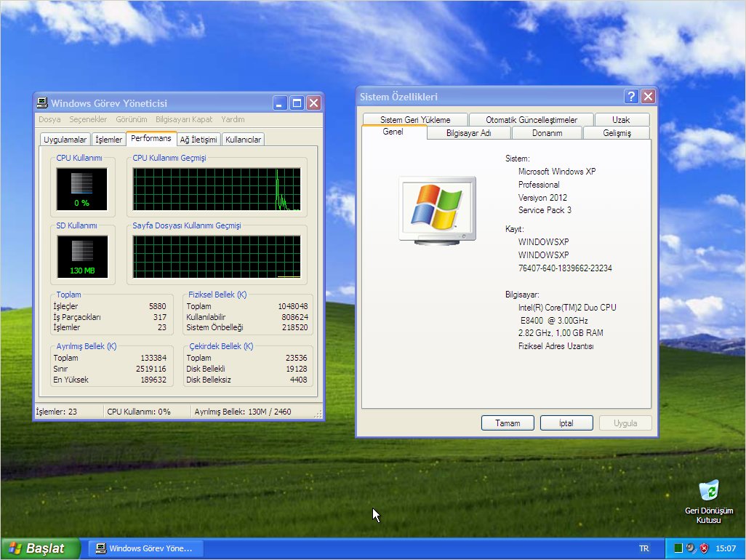Open the Kullanıcılar tab

tap(243, 140)
